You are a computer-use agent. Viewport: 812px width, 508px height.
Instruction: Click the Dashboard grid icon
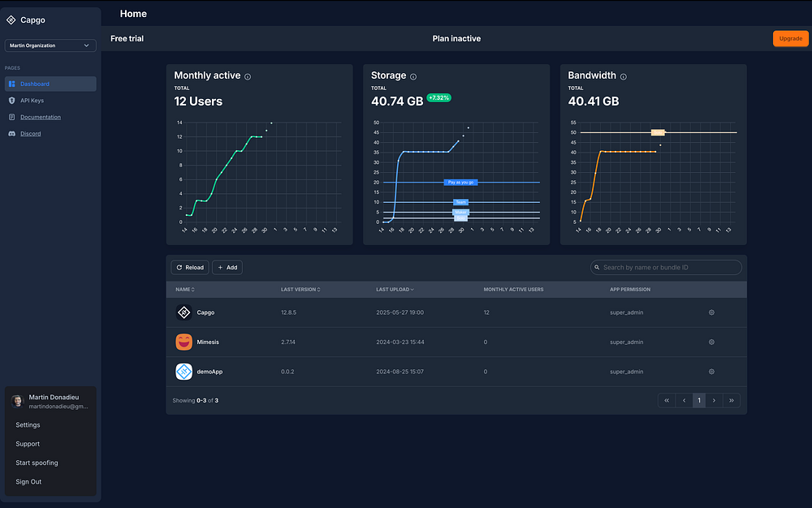pyautogui.click(x=12, y=84)
